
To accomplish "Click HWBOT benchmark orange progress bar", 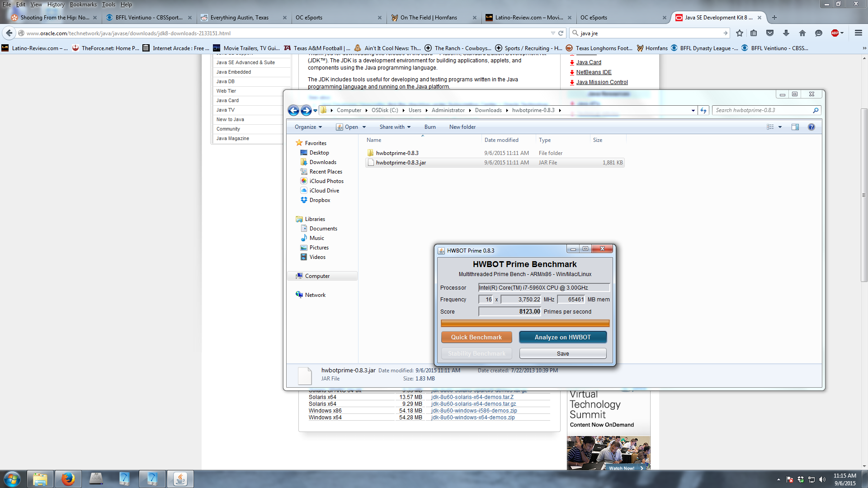I will coord(525,323).
